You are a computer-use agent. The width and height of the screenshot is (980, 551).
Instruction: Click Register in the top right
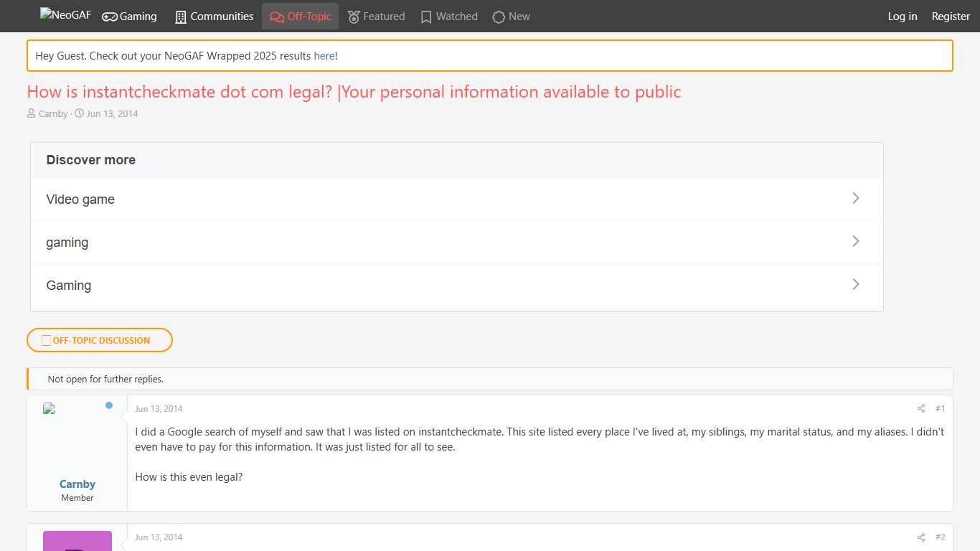(x=950, y=16)
